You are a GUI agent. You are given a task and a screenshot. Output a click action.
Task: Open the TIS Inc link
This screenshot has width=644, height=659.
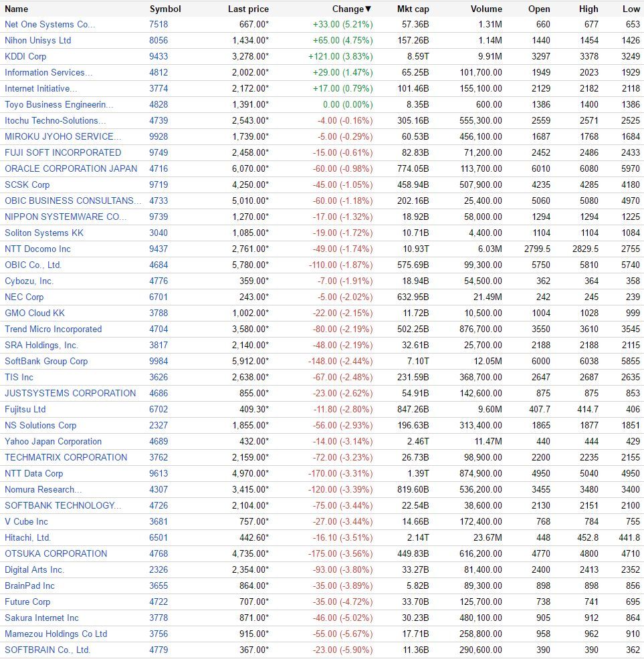pyautogui.click(x=19, y=377)
